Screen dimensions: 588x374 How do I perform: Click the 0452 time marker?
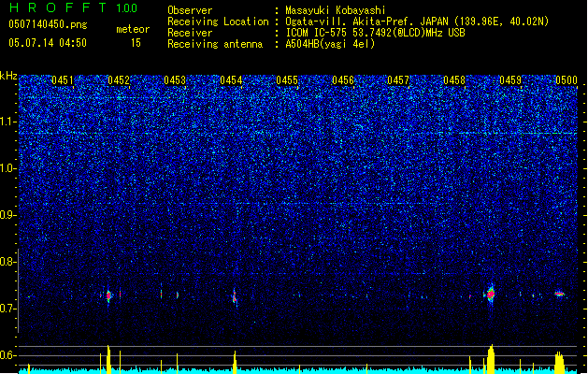(x=119, y=80)
